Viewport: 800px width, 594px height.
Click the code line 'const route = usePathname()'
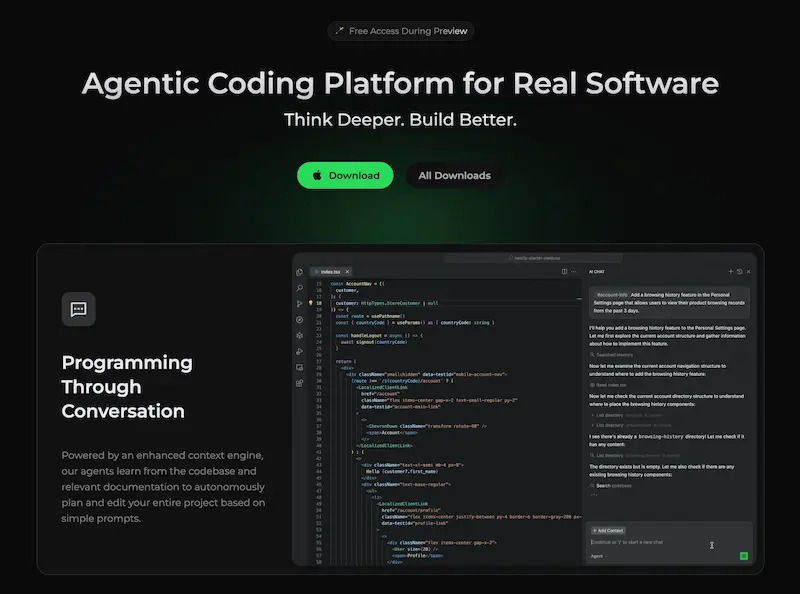pyautogui.click(x=370, y=316)
